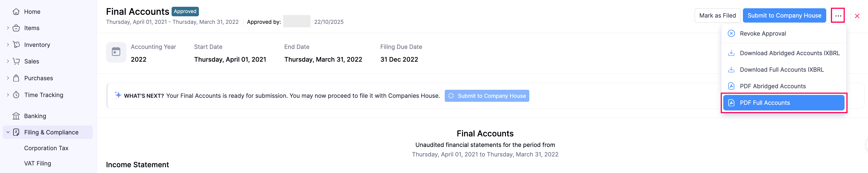Click the Purchases lock-bag icon
The width and height of the screenshot is (868, 173).
click(x=16, y=78)
